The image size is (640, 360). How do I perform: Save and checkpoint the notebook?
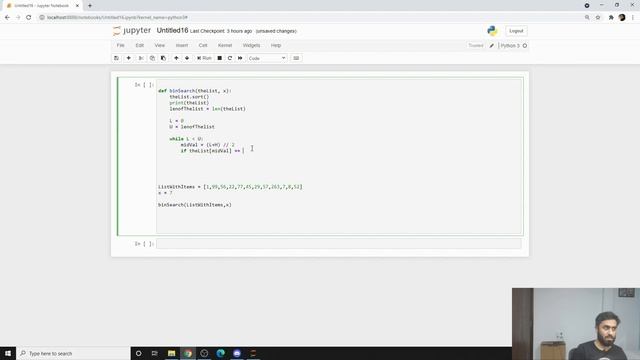(117, 58)
